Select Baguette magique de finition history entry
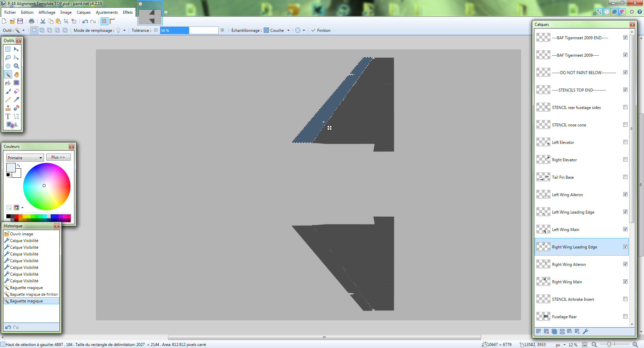 [34, 294]
